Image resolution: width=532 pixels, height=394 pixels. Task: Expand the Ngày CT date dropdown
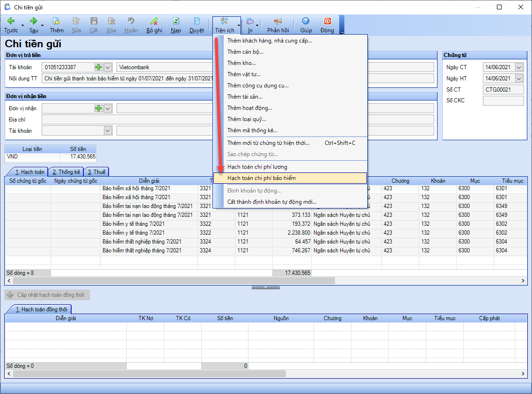[x=519, y=67]
